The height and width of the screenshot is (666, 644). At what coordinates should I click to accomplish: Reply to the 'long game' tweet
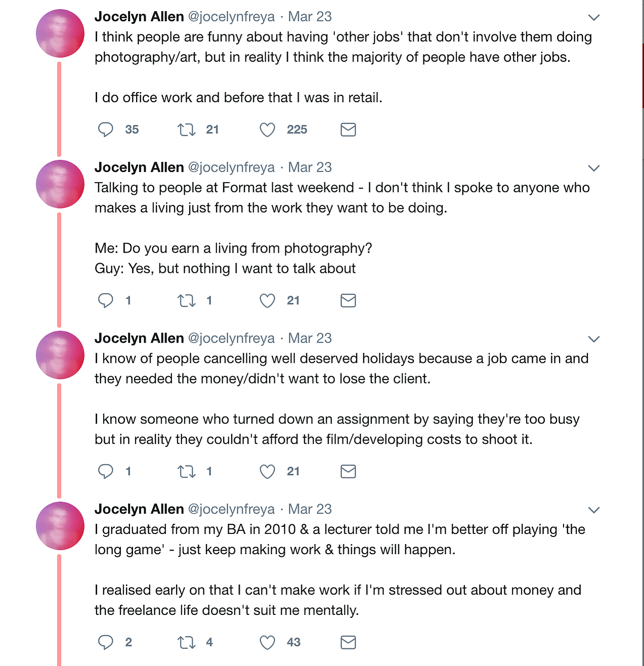click(x=106, y=643)
